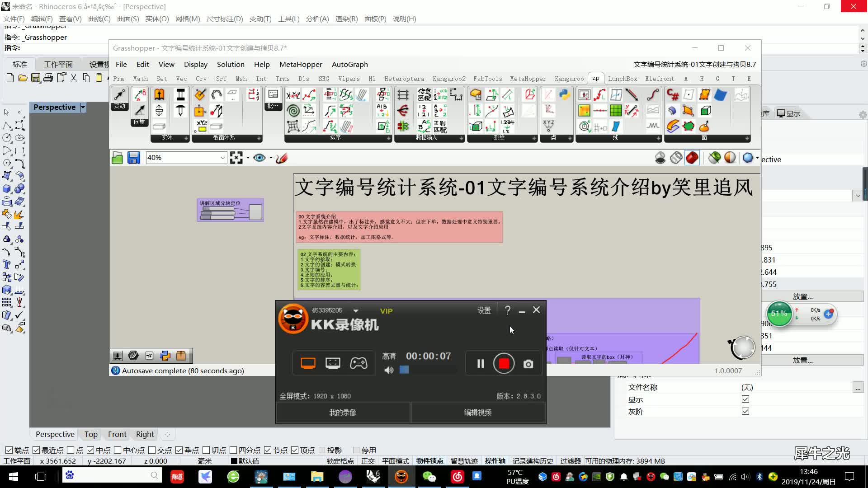Toggle 中点 object snap checkbox
This screenshot has height=488, width=868.
tap(90, 450)
